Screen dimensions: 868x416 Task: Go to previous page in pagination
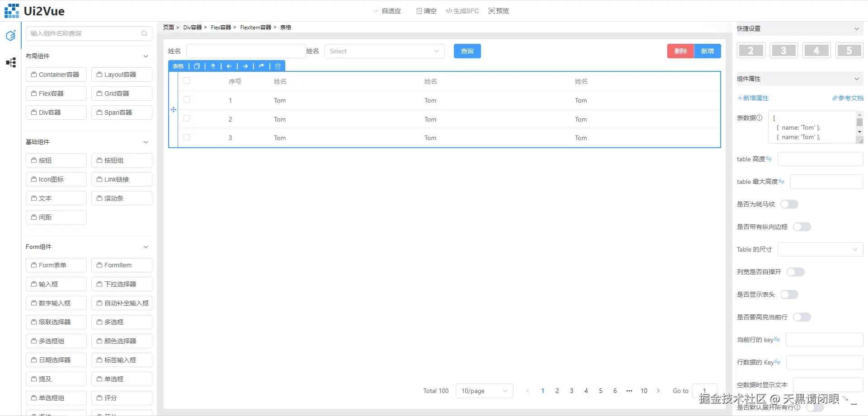(x=528, y=391)
